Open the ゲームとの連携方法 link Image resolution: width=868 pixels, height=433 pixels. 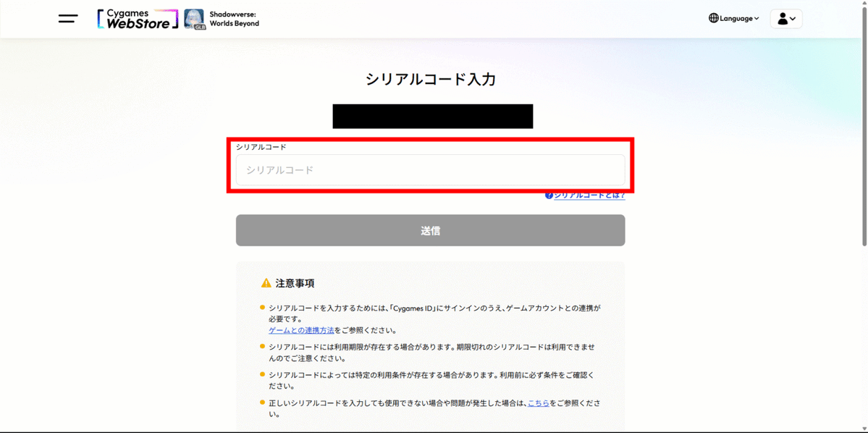click(x=301, y=330)
